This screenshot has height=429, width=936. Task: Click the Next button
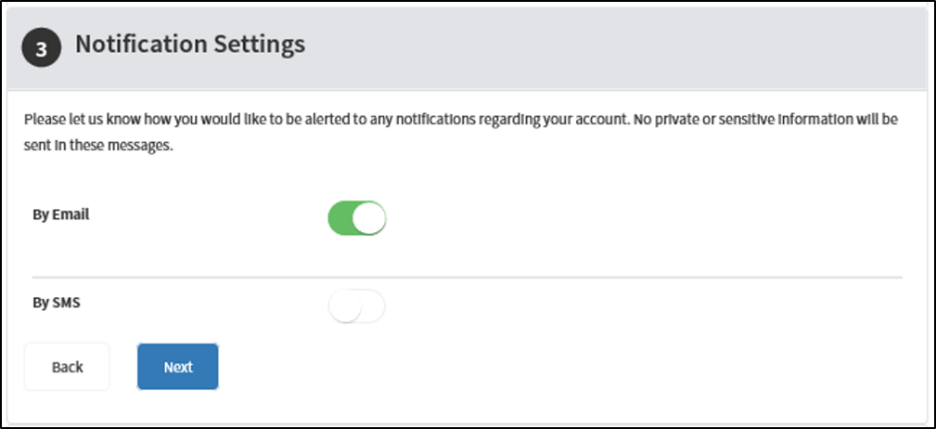pyautogui.click(x=178, y=366)
